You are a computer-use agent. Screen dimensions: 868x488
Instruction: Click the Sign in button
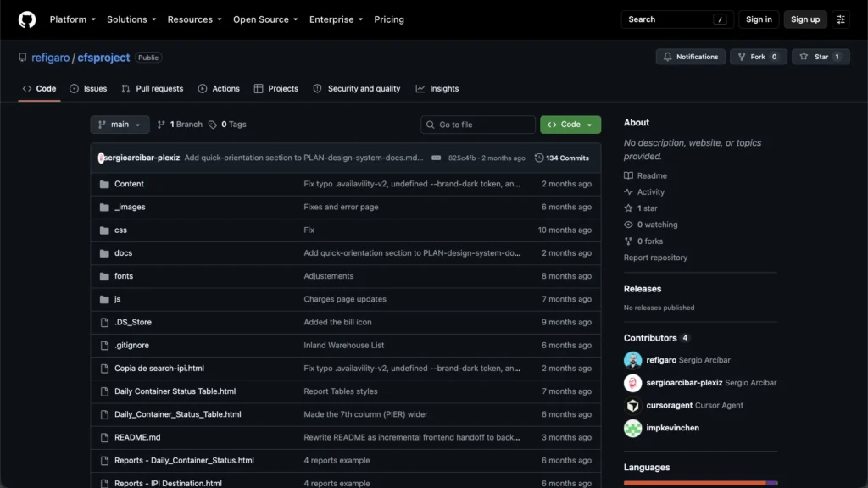[759, 19]
